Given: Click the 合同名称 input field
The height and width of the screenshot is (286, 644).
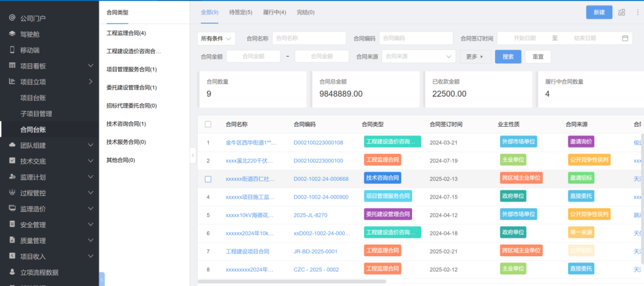Looking at the screenshot, I should pos(309,38).
